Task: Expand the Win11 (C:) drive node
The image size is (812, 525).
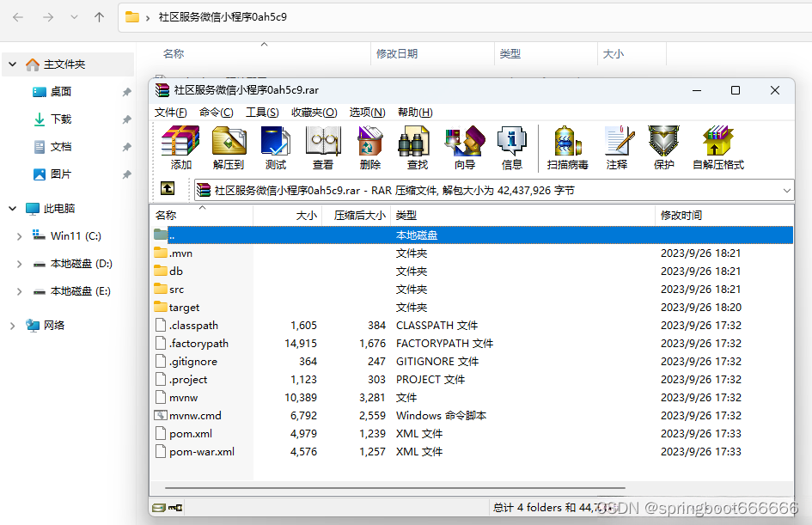Action: [x=19, y=236]
